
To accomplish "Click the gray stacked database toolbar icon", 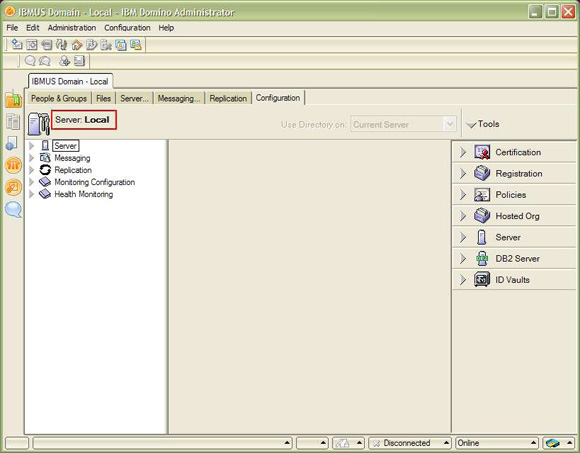I will click(x=47, y=45).
